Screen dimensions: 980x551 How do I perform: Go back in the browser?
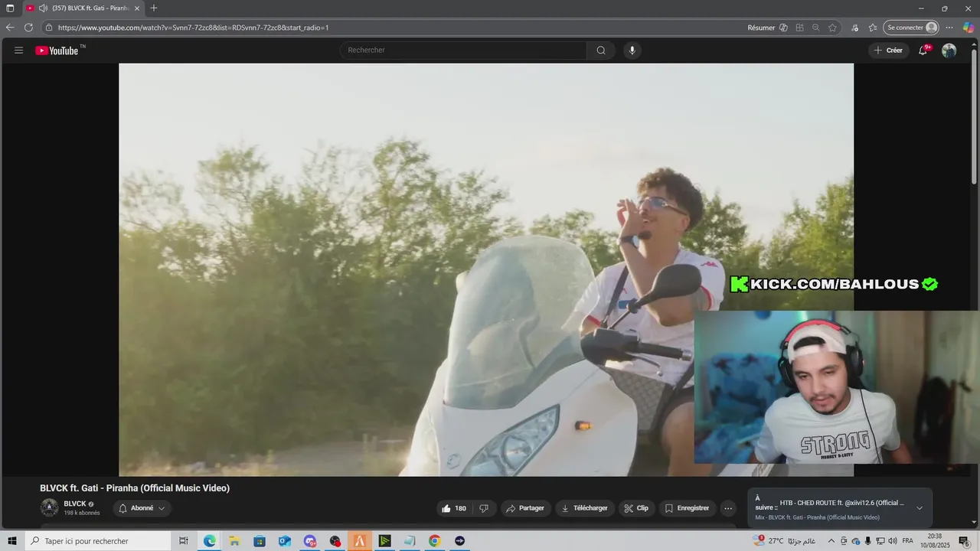(10, 28)
